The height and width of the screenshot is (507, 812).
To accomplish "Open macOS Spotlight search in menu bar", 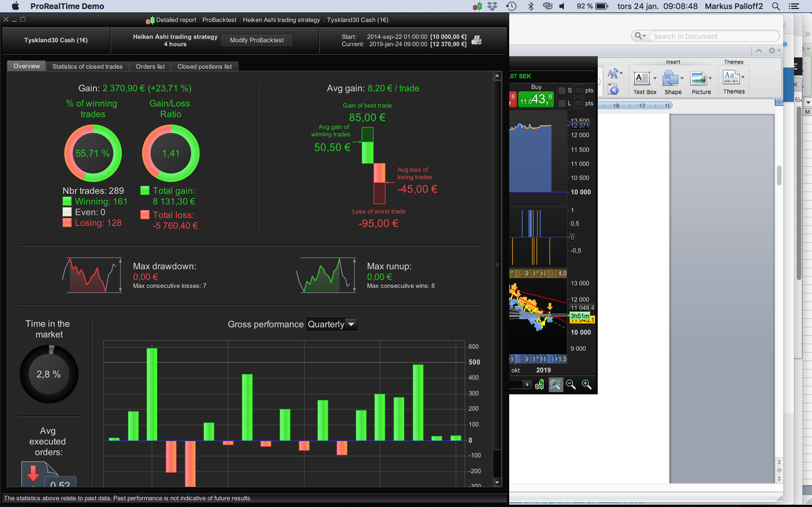I will pos(775,6).
